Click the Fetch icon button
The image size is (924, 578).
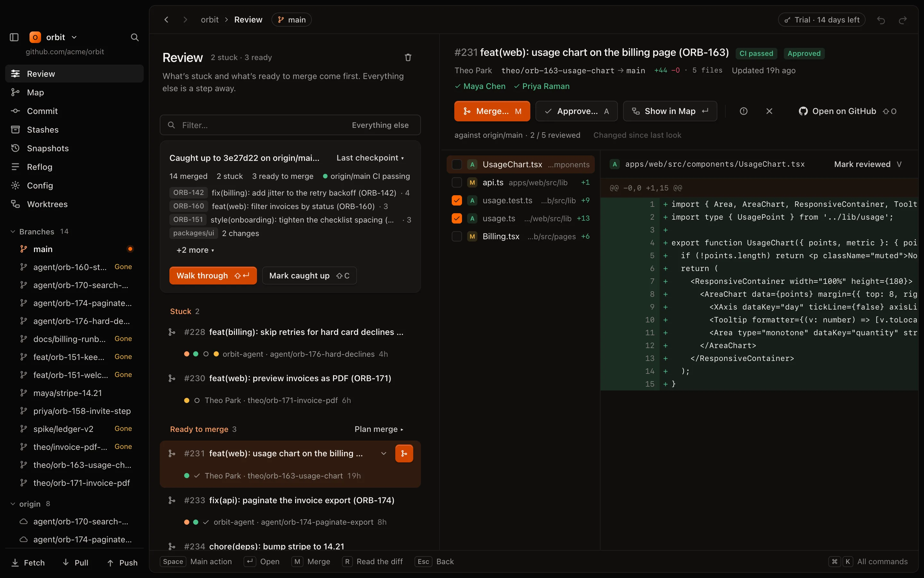click(28, 563)
